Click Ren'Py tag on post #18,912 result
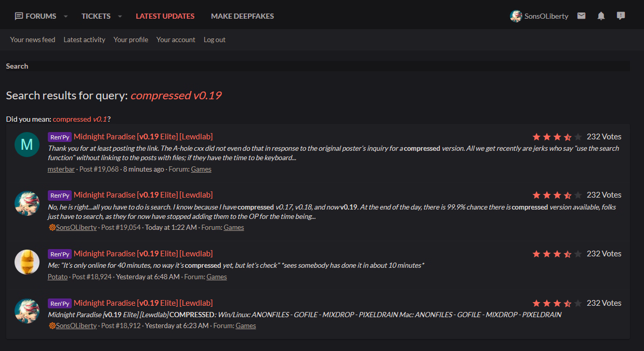Image resolution: width=644 pixels, height=351 pixels. point(60,304)
